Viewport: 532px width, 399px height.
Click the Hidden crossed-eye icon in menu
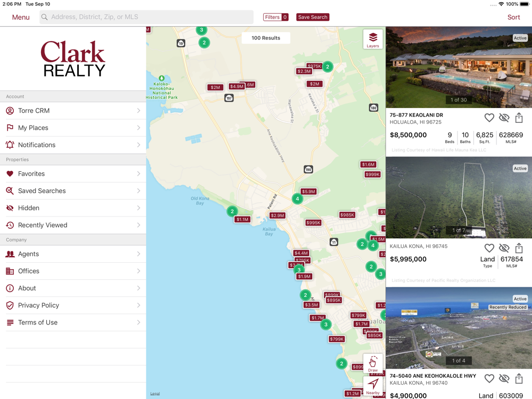tap(10, 208)
